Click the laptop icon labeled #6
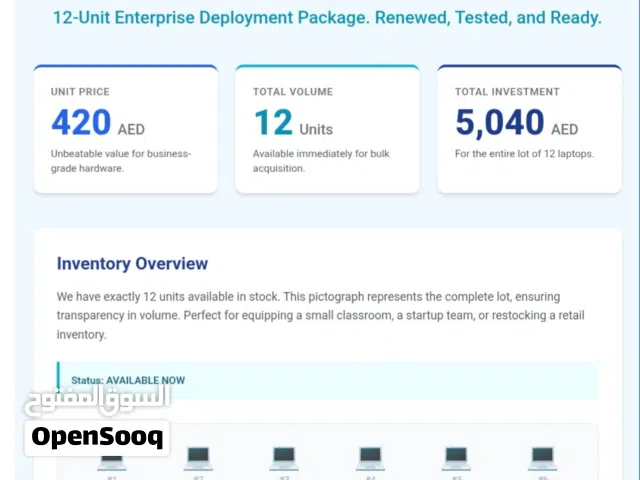Screen dimensions: 640x480 click(x=542, y=458)
